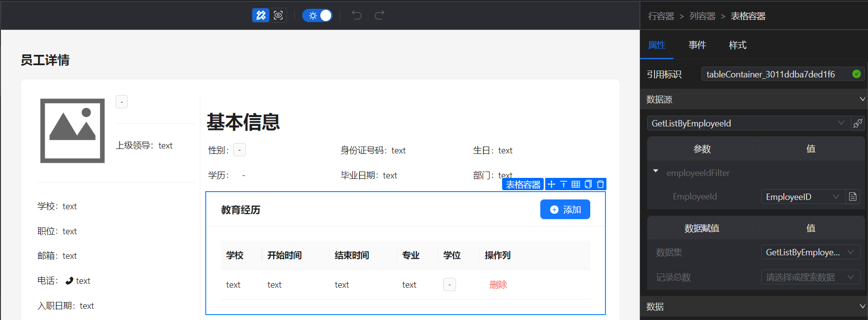Click the 邮箱: text field

pos(57,256)
